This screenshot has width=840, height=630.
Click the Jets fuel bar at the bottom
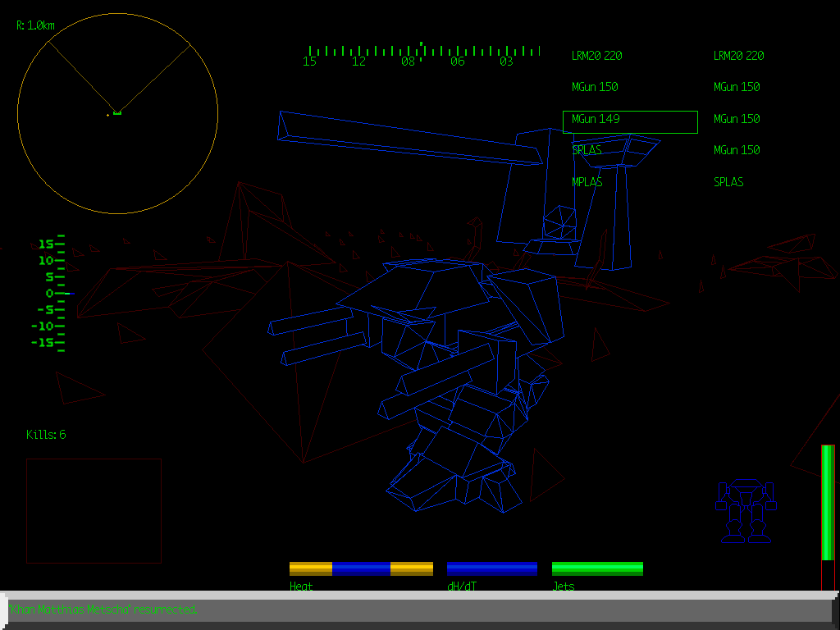[597, 567]
